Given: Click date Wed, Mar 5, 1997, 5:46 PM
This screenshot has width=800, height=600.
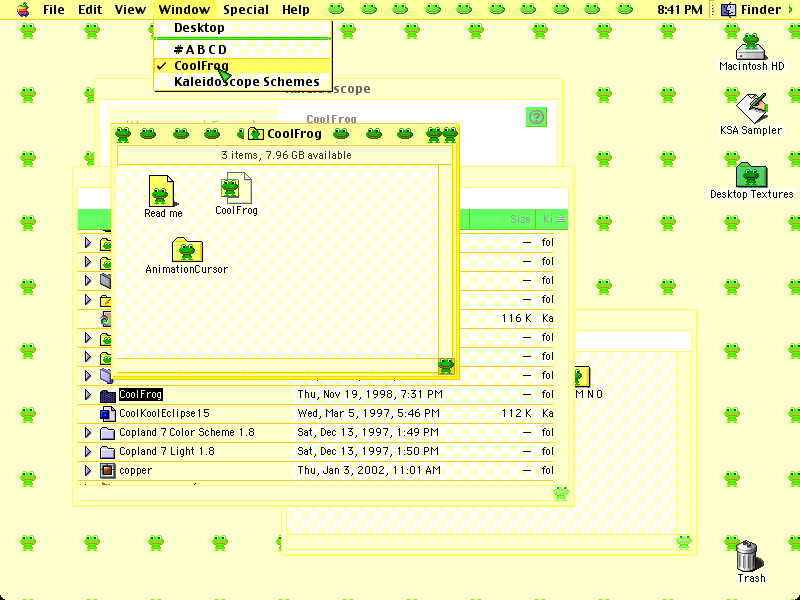Looking at the screenshot, I should 368,413.
